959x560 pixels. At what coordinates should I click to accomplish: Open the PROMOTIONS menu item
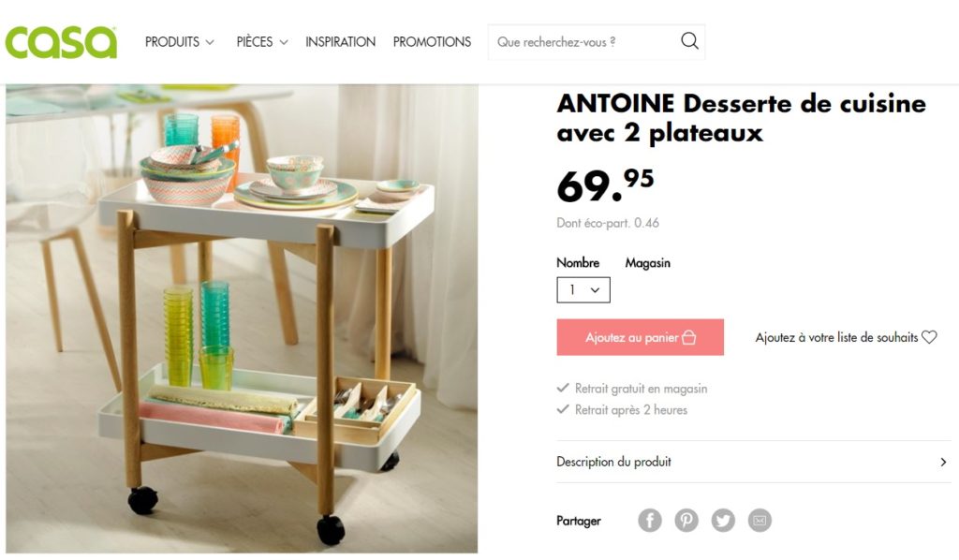432,41
